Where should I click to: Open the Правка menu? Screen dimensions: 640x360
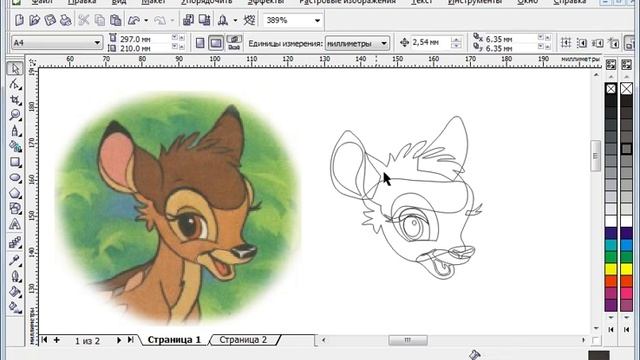[x=82, y=2]
